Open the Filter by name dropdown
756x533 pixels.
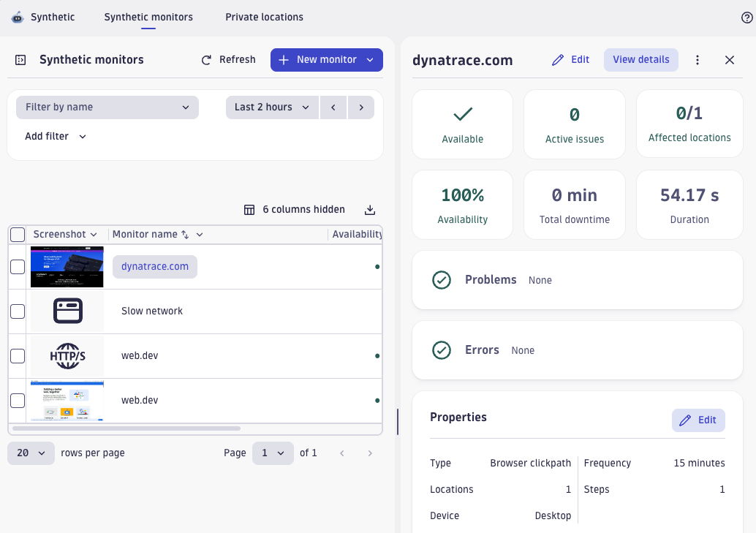[x=107, y=107]
